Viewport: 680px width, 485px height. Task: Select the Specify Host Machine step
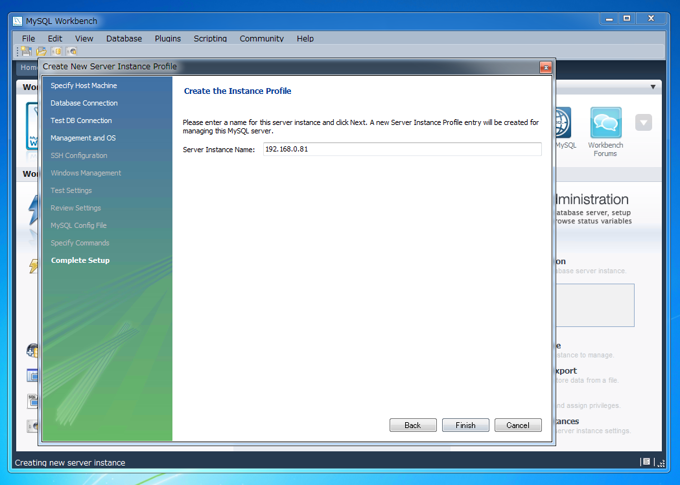tap(84, 85)
